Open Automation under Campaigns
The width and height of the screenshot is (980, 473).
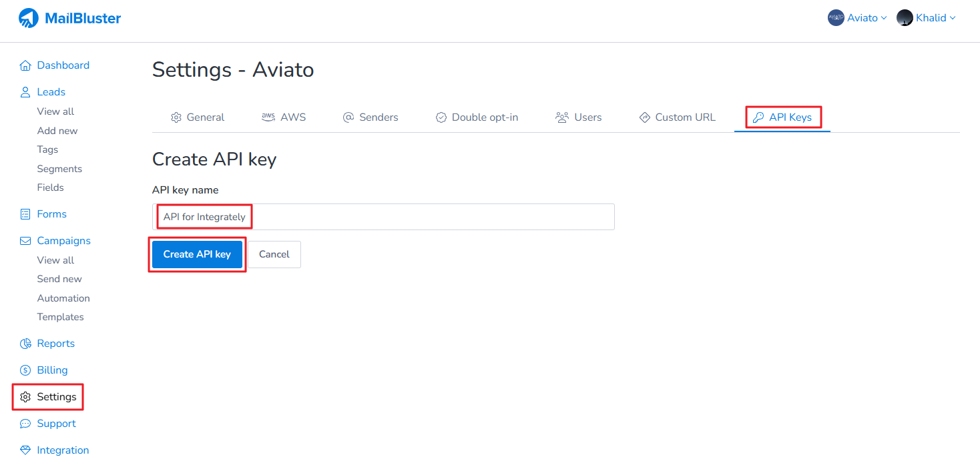click(x=63, y=298)
